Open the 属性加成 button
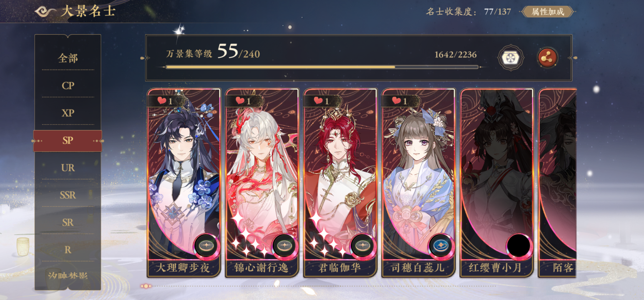The width and height of the screenshot is (644, 300). (548, 12)
